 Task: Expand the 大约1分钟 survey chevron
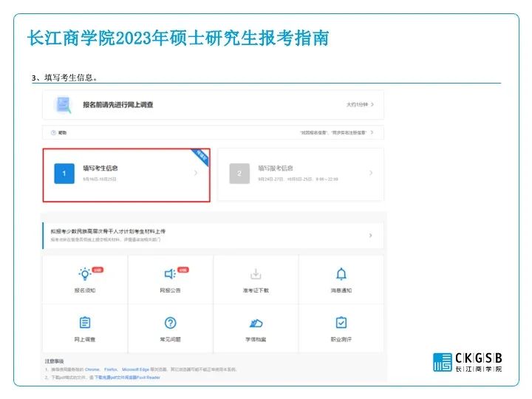pyautogui.click(x=372, y=104)
